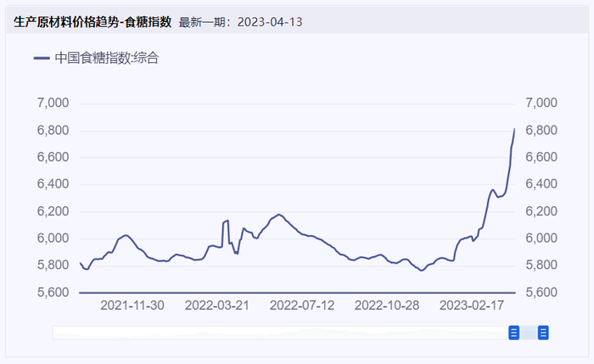Click the right axis value 5,800
Image resolution: width=594 pixels, height=364 pixels.
[541, 265]
